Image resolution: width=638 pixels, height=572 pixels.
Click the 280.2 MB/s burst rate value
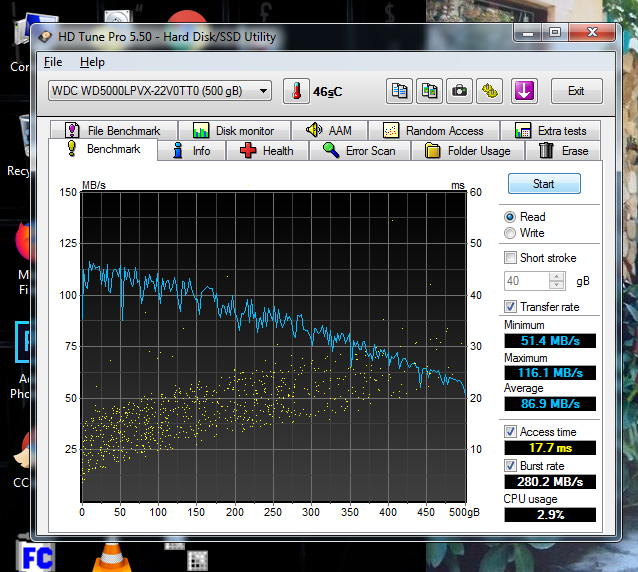pos(550,482)
